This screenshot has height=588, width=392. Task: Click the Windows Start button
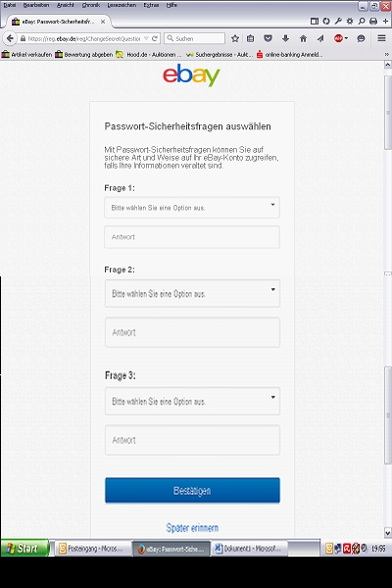24,548
